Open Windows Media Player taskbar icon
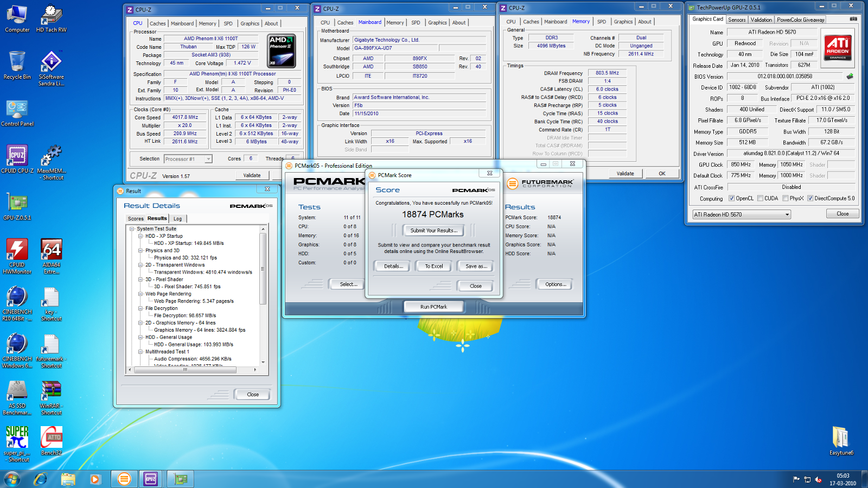 tap(95, 479)
